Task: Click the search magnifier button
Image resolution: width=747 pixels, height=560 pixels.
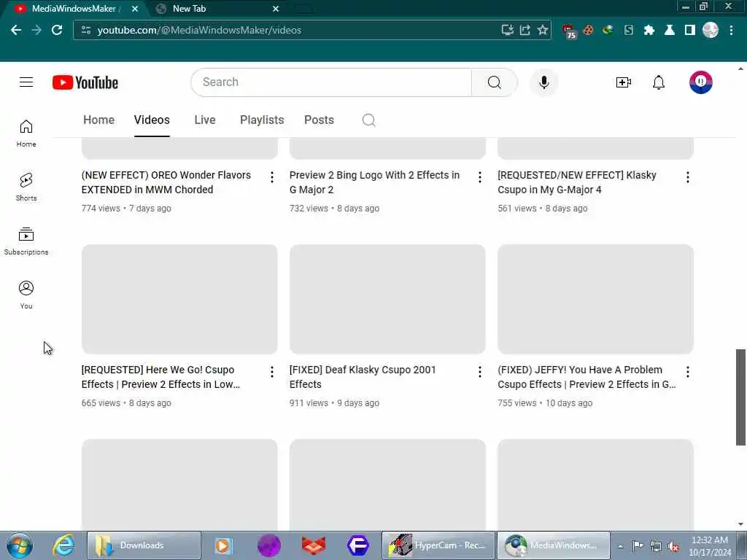Action: click(494, 82)
